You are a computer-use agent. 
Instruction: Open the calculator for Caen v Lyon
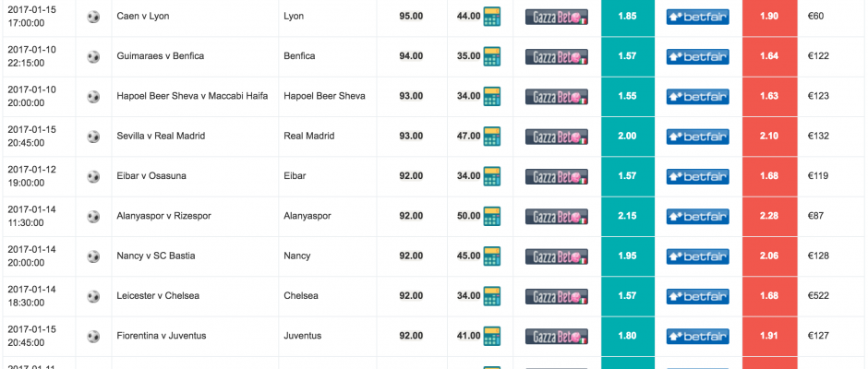click(491, 17)
